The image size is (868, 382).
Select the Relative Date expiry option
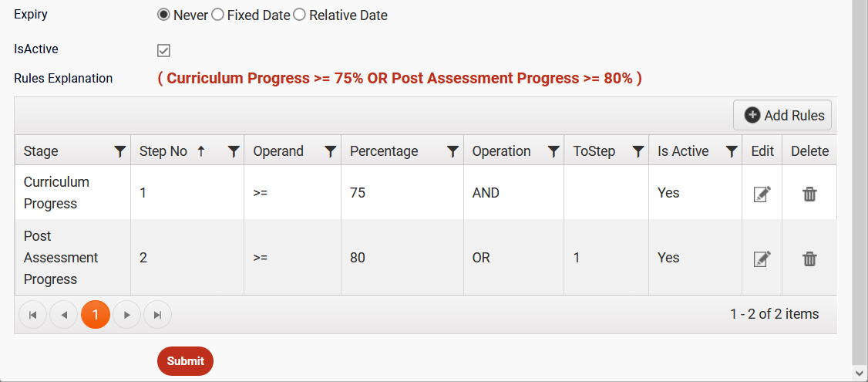pyautogui.click(x=299, y=15)
